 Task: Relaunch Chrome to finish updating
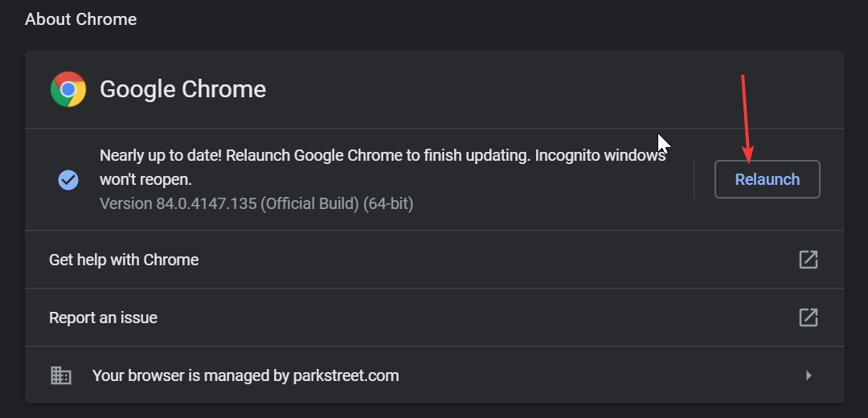pos(768,179)
